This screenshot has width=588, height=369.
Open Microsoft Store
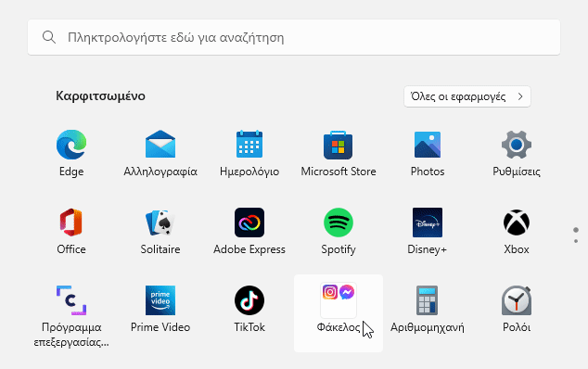(x=339, y=153)
